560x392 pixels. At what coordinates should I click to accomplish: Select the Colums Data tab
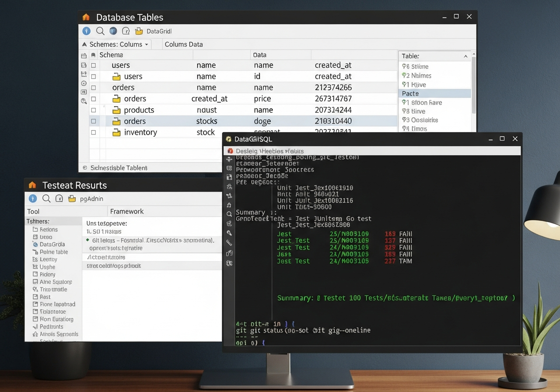(184, 44)
